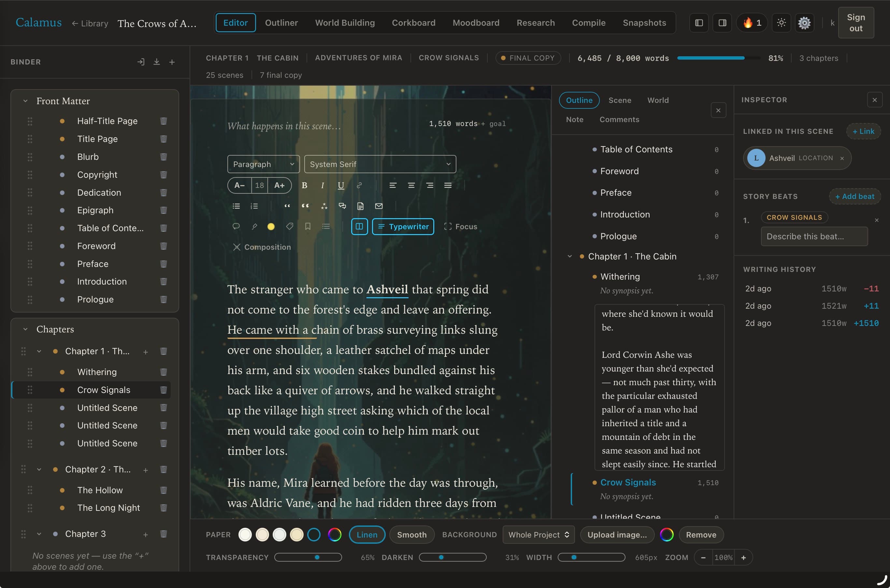
Task: Go back to Library
Action: click(90, 24)
